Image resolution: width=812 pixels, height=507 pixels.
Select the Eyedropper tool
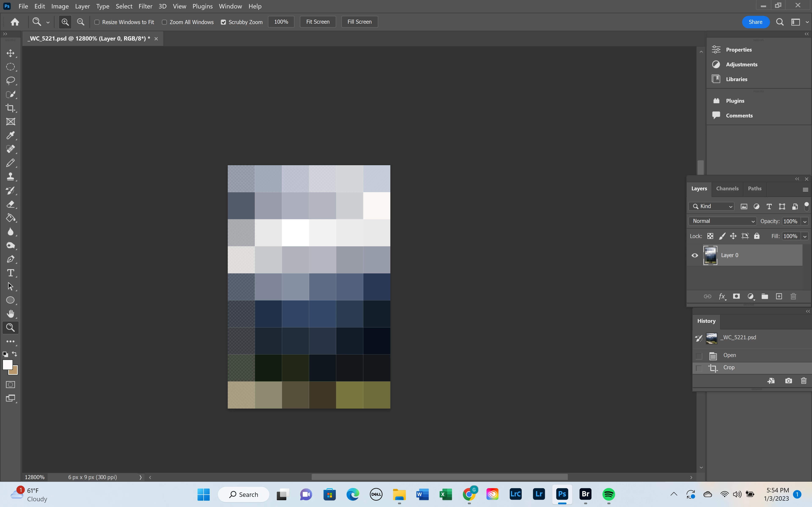(x=10, y=135)
